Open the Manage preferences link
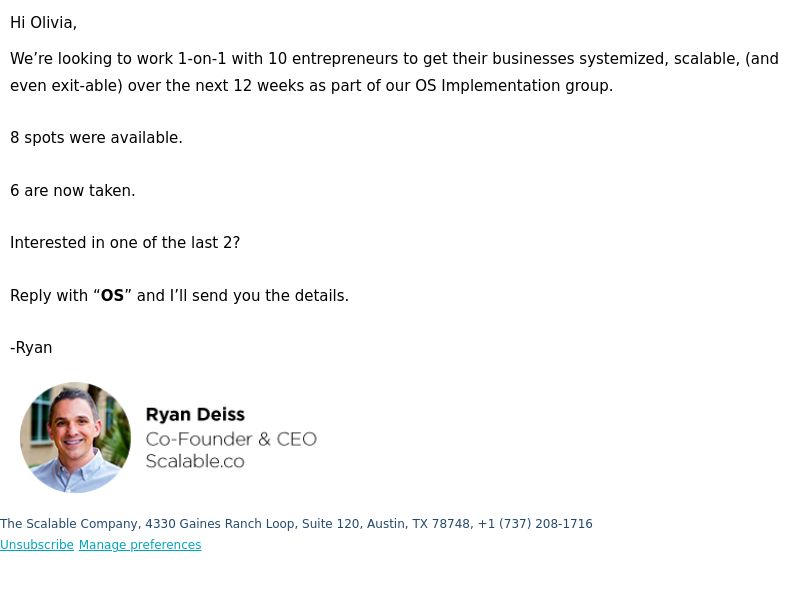The image size is (800, 600). pyautogui.click(x=140, y=545)
